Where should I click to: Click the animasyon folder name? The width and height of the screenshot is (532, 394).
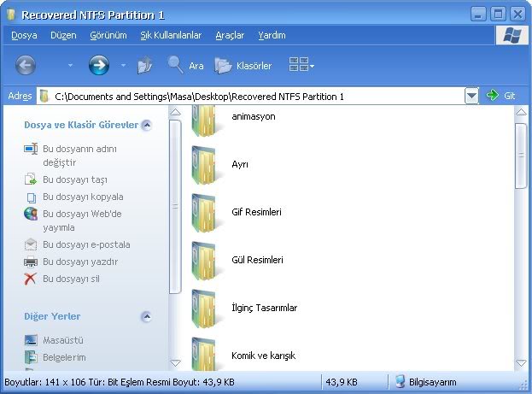(x=254, y=116)
